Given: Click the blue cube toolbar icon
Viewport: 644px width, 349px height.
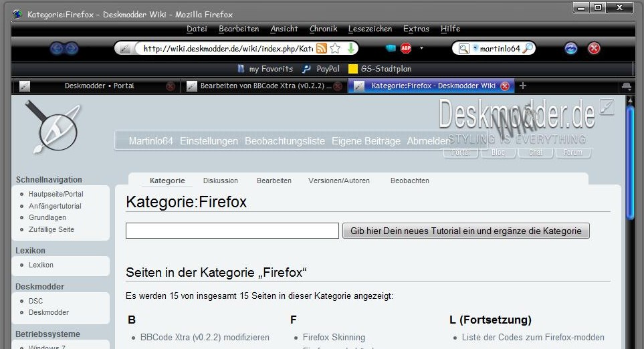Looking at the screenshot, I should tap(391, 48).
